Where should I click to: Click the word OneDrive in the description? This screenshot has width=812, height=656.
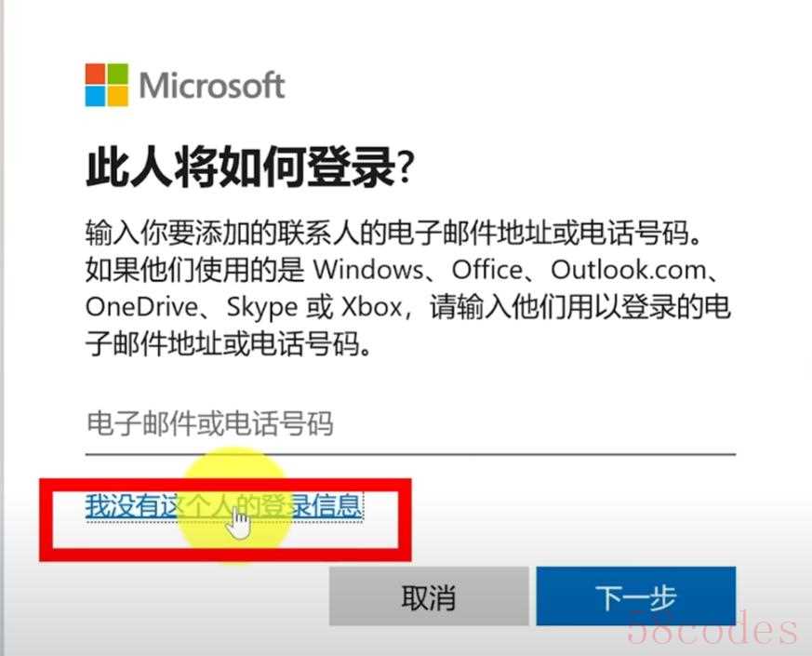141,307
